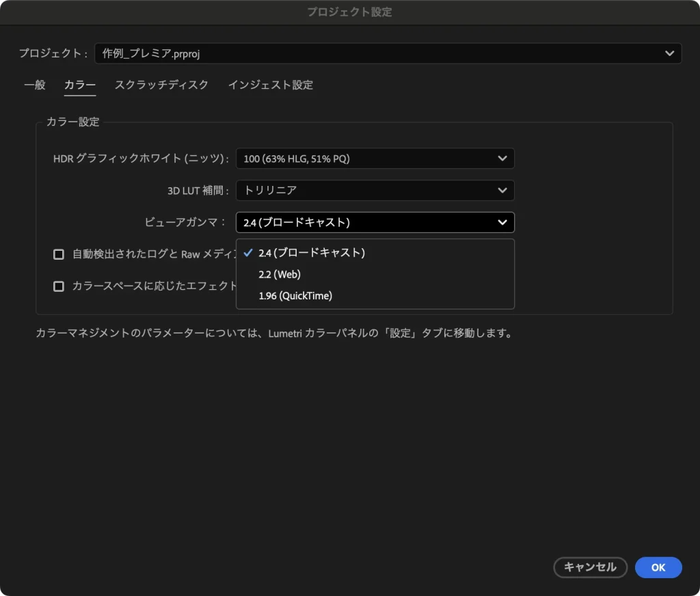This screenshot has height=596, width=700.
Task: Confirm with the OK button
Action: (x=658, y=567)
